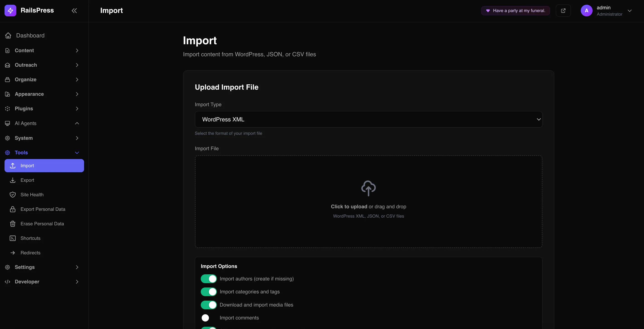
Task: Click the 'Administrator' role text
Action: [x=610, y=14]
